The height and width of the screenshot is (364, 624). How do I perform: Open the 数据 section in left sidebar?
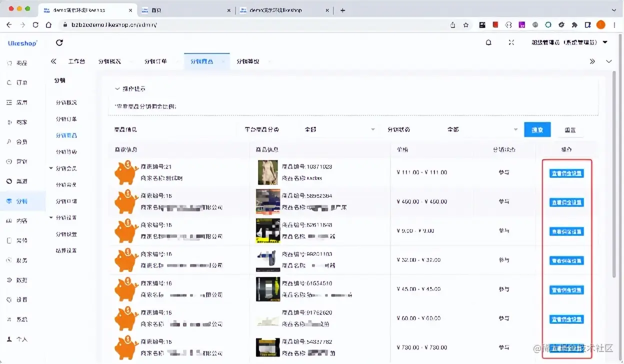coord(17,280)
